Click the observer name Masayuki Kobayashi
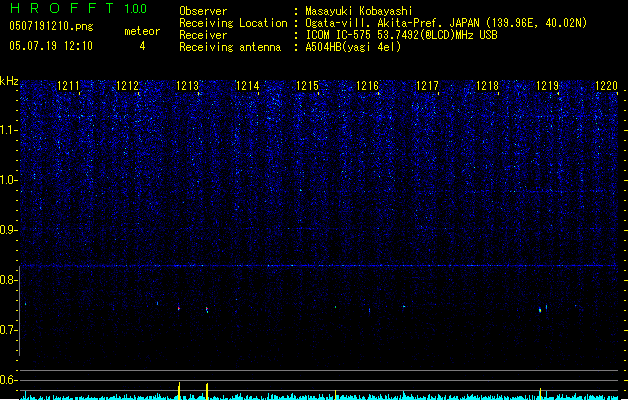The width and height of the screenshot is (629, 400). [353, 10]
